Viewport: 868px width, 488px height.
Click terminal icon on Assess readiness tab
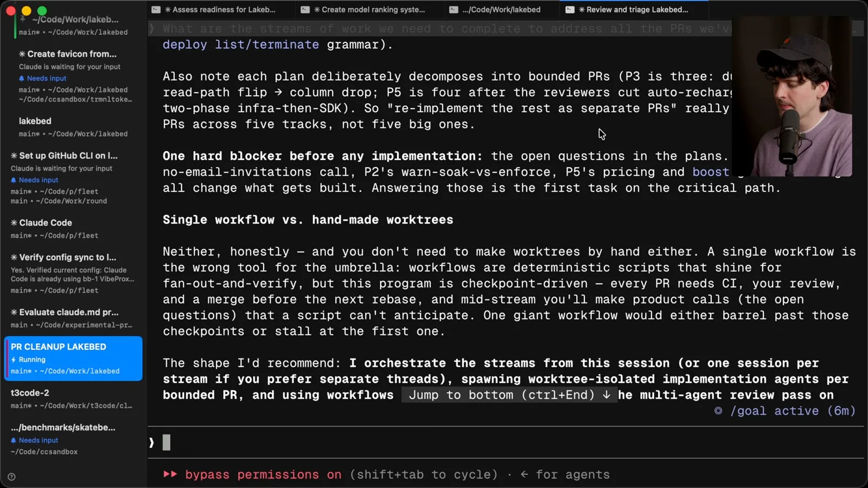click(x=156, y=9)
